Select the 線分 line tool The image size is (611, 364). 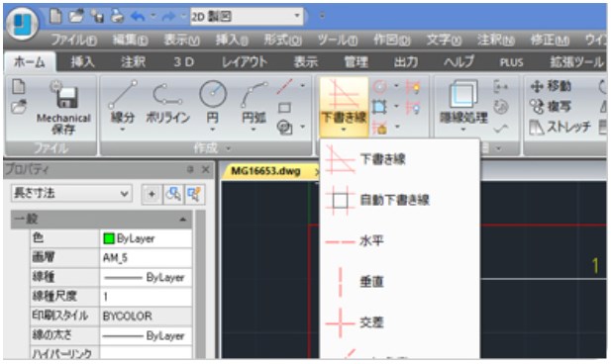(123, 106)
